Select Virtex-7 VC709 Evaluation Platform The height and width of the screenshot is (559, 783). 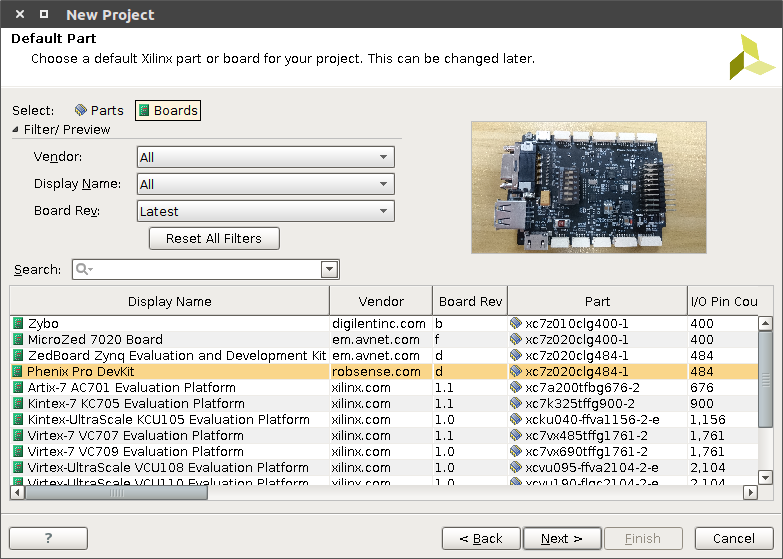[x=384, y=452]
